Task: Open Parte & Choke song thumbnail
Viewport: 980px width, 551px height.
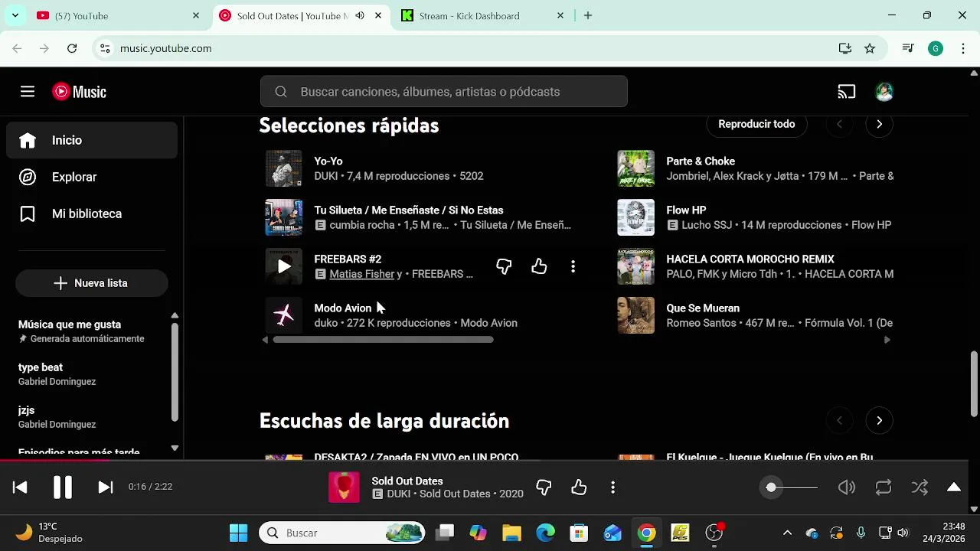Action: tap(636, 168)
